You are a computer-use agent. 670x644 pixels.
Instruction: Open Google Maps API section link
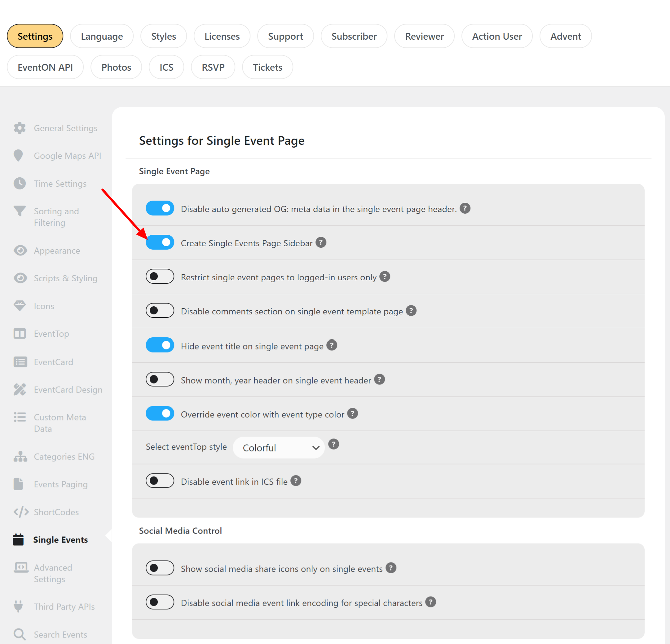coord(67,156)
